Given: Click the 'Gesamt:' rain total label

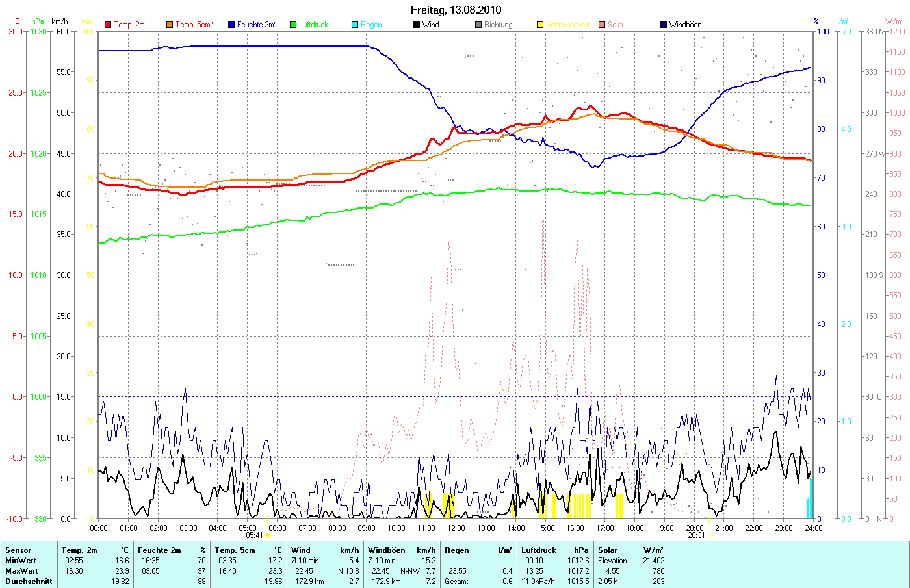Looking at the screenshot, I should pos(458,582).
